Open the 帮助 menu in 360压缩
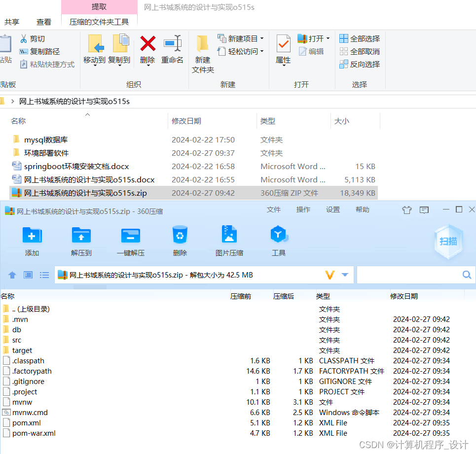The image size is (476, 454). pos(363,209)
